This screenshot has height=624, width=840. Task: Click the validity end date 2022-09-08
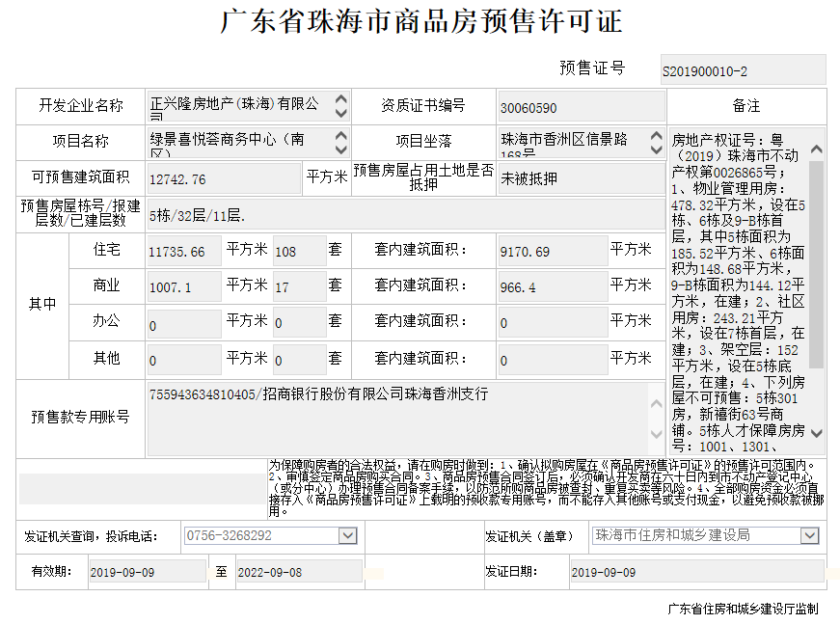[x=298, y=572]
